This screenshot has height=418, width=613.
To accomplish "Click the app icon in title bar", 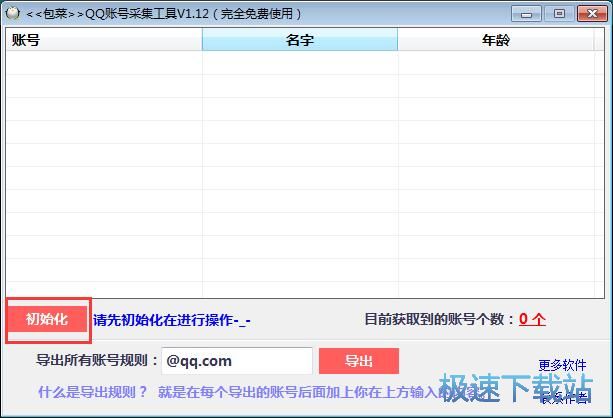I will click(13, 13).
